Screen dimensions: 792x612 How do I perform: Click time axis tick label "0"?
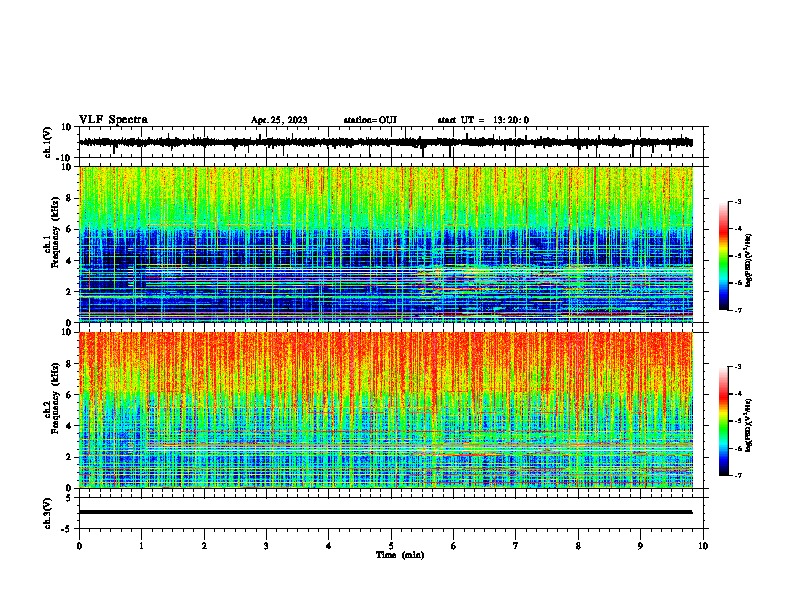pos(79,546)
